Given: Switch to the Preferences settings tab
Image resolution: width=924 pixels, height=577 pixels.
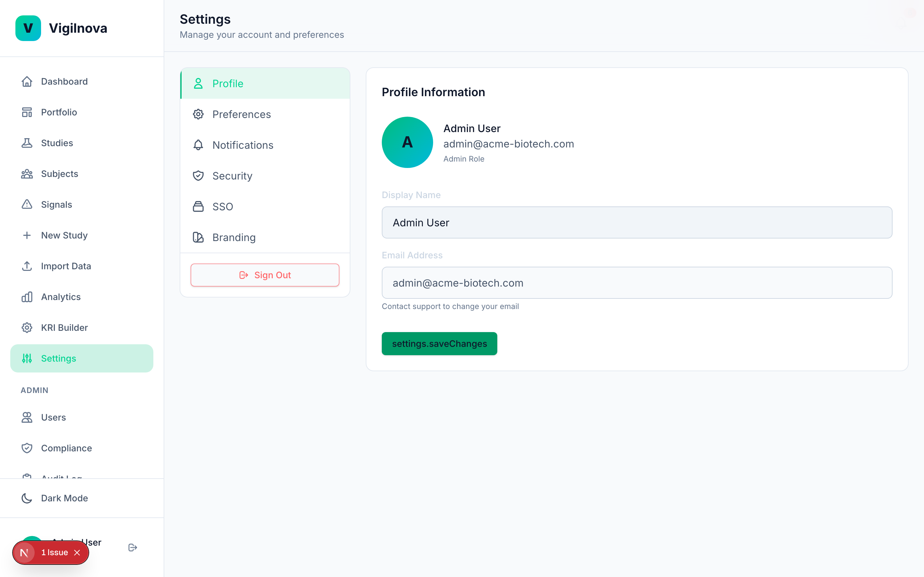Looking at the screenshot, I should click(x=241, y=114).
